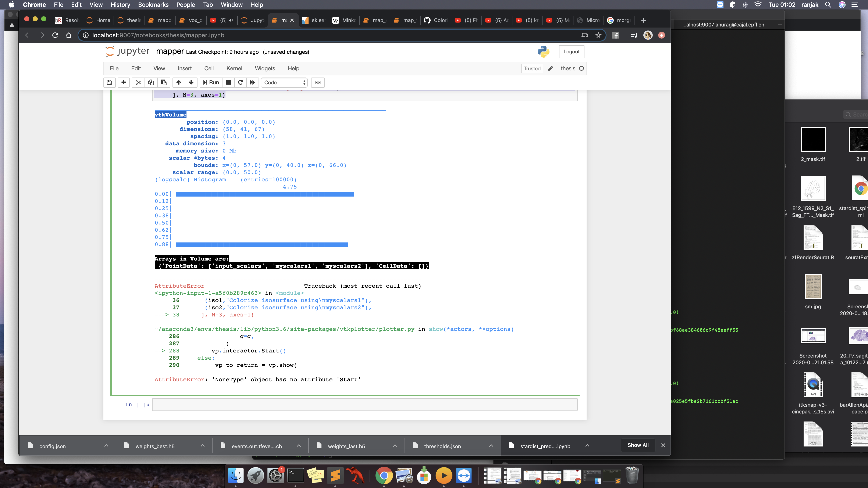868x488 pixels.
Task: Move the selected cell down
Action: [x=191, y=83]
